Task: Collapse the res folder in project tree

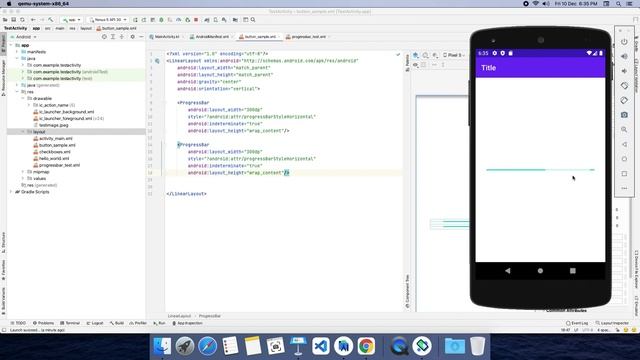Action: point(17,92)
